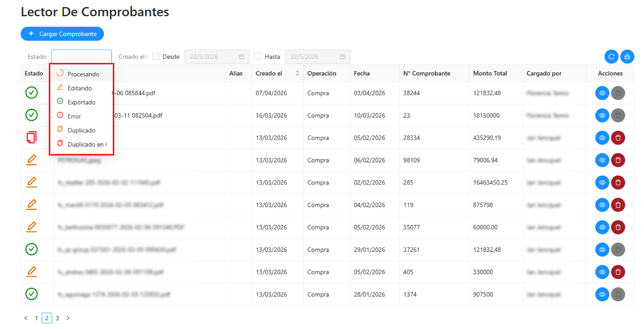This screenshot has height=329, width=644.
Task: Click Cargar Comprobante button
Action: pos(62,34)
